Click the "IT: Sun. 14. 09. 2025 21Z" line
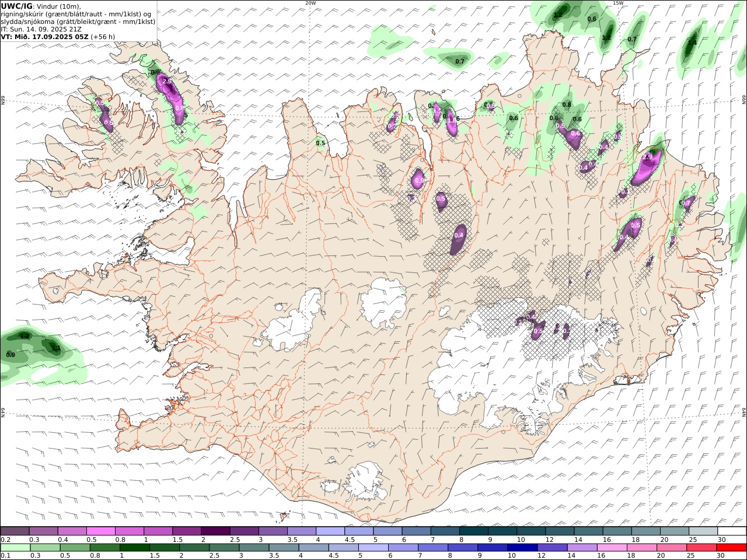Screen dimensions: 747x560 click(x=41, y=29)
